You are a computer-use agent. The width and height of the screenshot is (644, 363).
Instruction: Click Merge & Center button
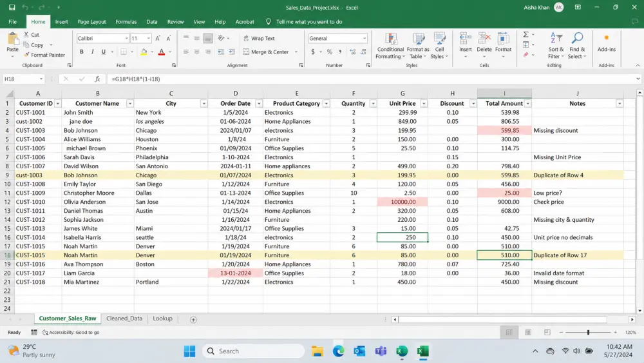pyautogui.click(x=266, y=52)
